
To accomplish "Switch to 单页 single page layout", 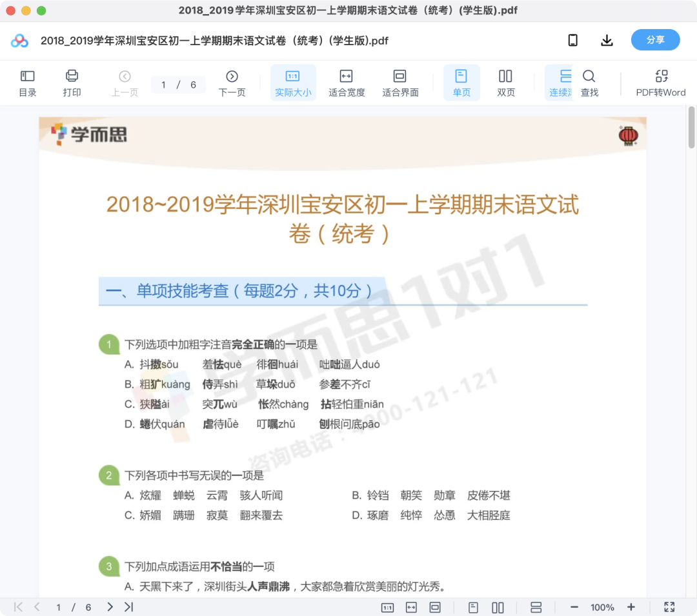I will tap(461, 83).
